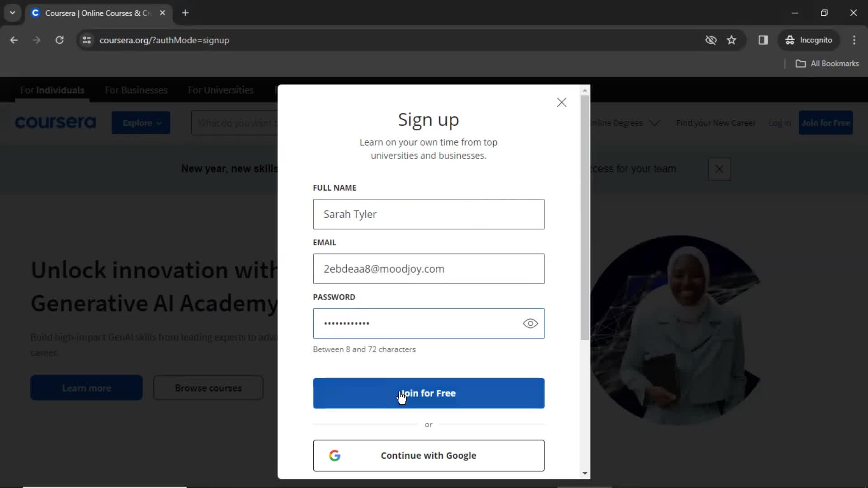Viewport: 868px width, 488px height.
Task: Click the Google icon button
Action: [335, 455]
